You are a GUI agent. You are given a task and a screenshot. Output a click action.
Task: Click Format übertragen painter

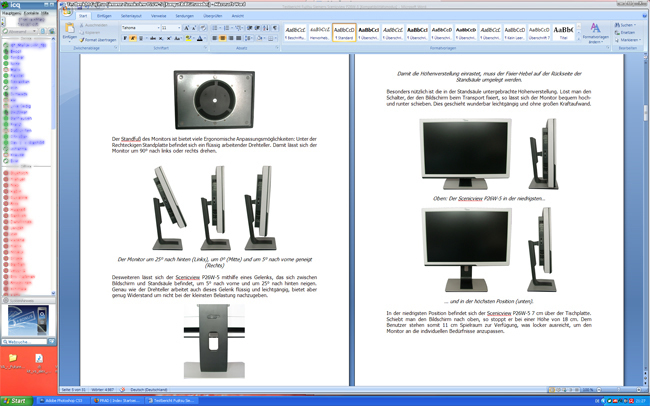pyautogui.click(x=98, y=40)
